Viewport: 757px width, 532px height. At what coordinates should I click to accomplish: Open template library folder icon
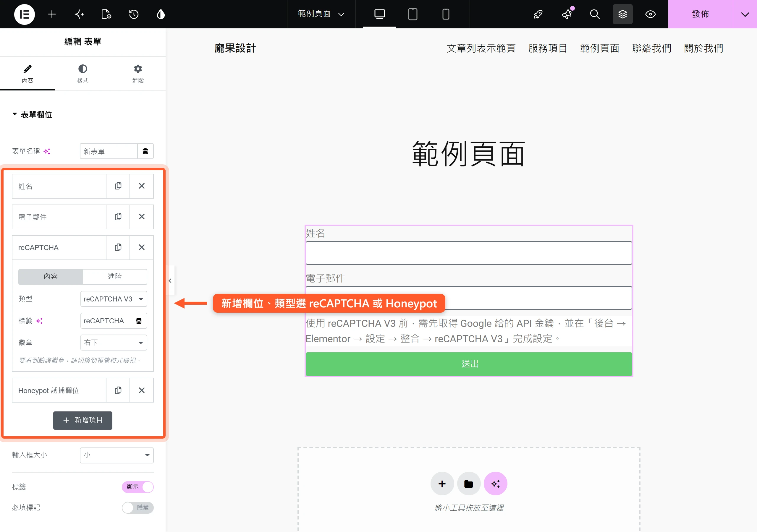click(468, 484)
